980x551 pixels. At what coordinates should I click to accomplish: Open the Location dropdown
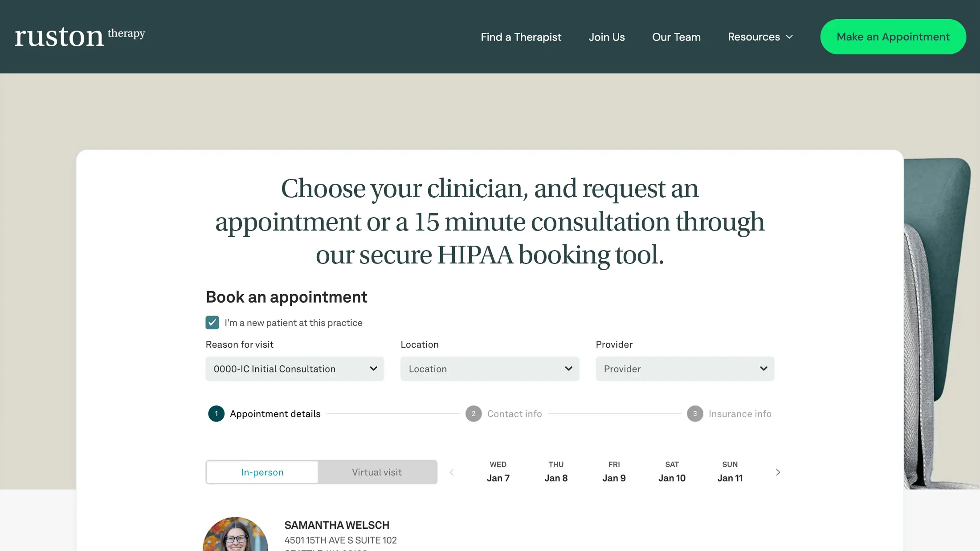point(490,369)
